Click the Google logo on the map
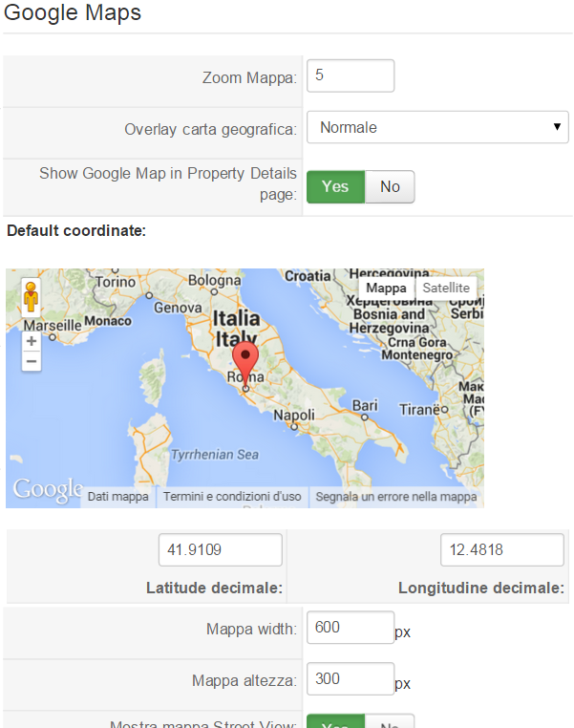Screen dimensions: 574x728 click(48, 489)
